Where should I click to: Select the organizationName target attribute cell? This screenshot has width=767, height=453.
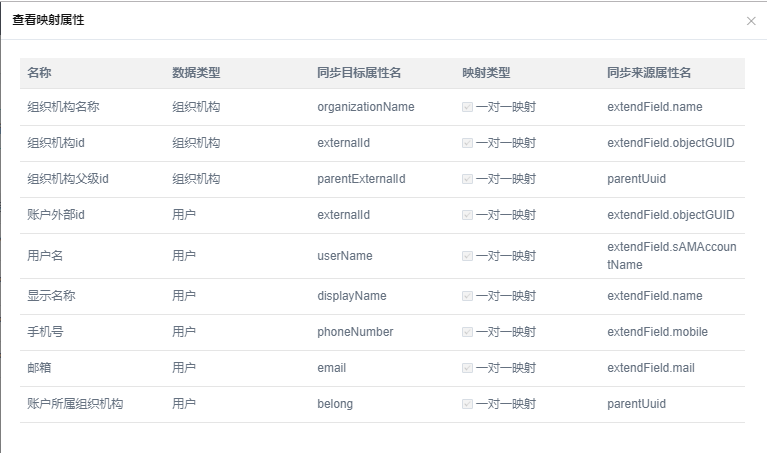(x=365, y=107)
